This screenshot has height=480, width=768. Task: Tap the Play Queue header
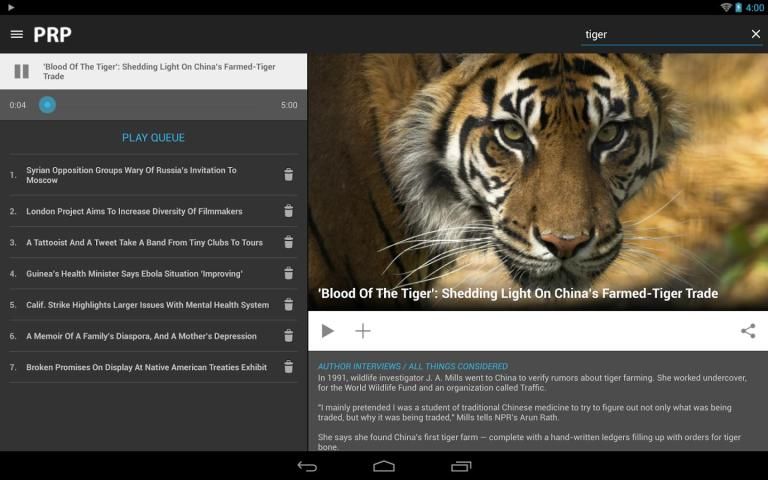153,138
